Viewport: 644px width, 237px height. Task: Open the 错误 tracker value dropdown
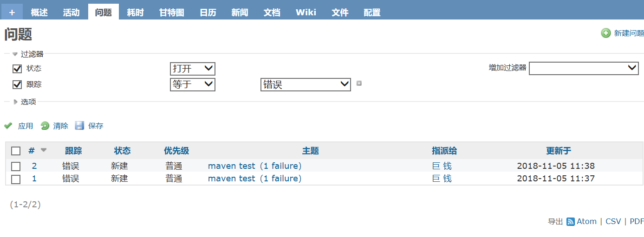[306, 84]
